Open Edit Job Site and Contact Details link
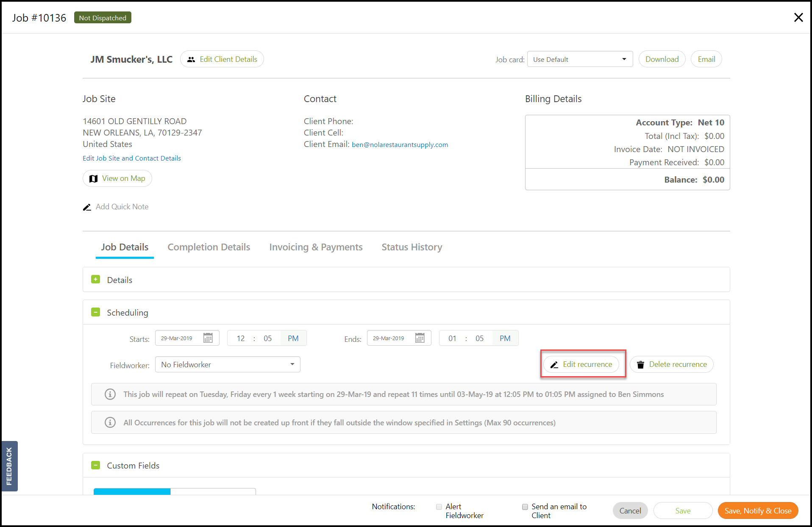Viewport: 812px width, 527px height. (x=132, y=158)
